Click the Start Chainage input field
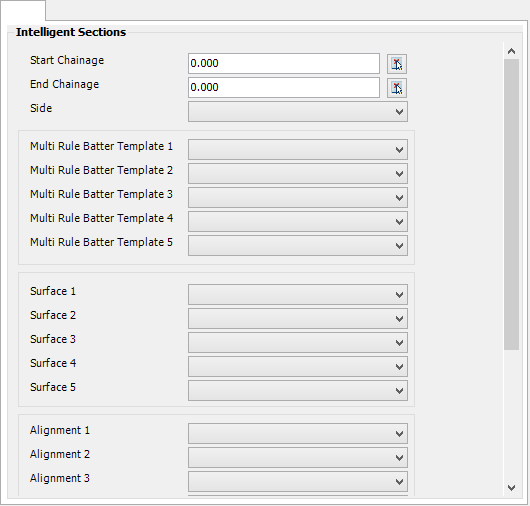Screen dimensions: 530x506 coord(284,63)
